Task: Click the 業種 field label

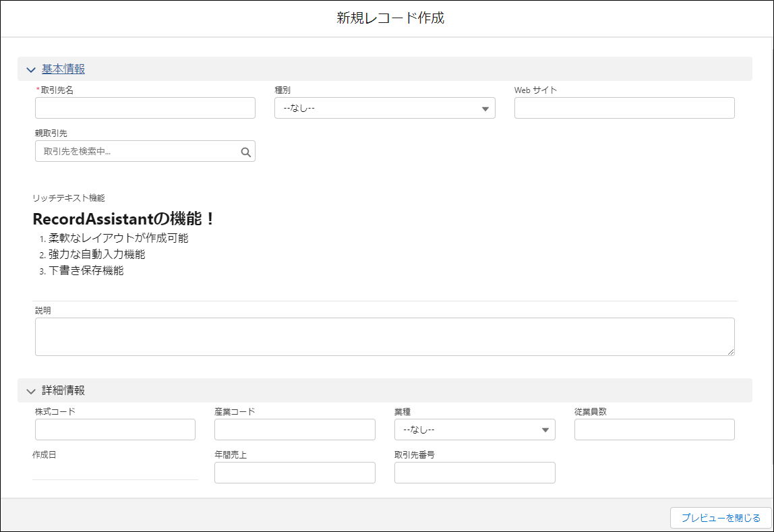Action: 403,411
